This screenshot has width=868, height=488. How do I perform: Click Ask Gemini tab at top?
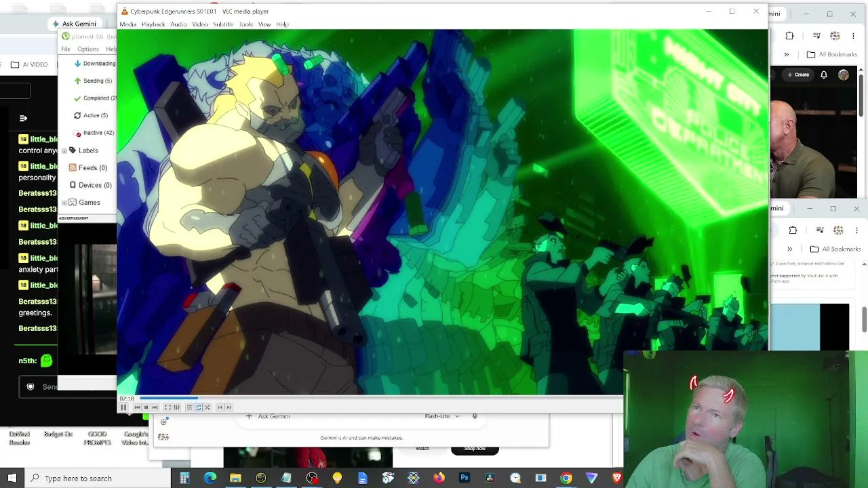click(75, 24)
